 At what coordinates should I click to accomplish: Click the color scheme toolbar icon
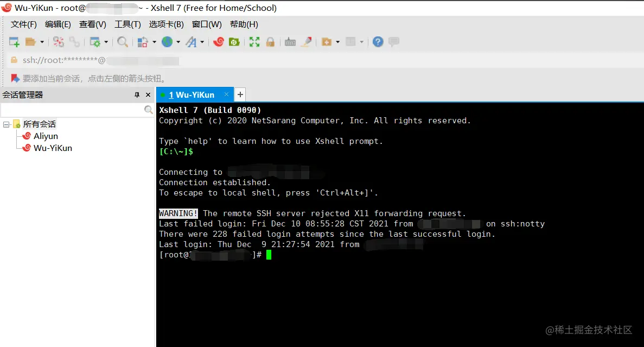[143, 42]
